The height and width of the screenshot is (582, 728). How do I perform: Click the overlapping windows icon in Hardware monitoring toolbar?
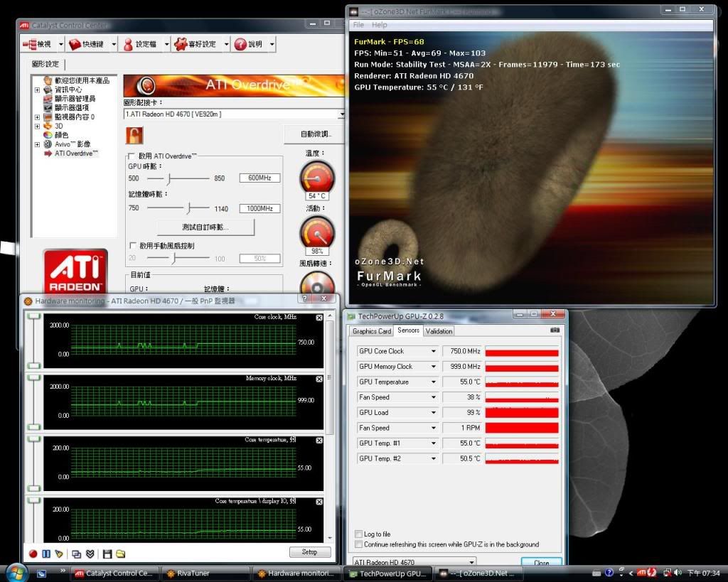77,554
